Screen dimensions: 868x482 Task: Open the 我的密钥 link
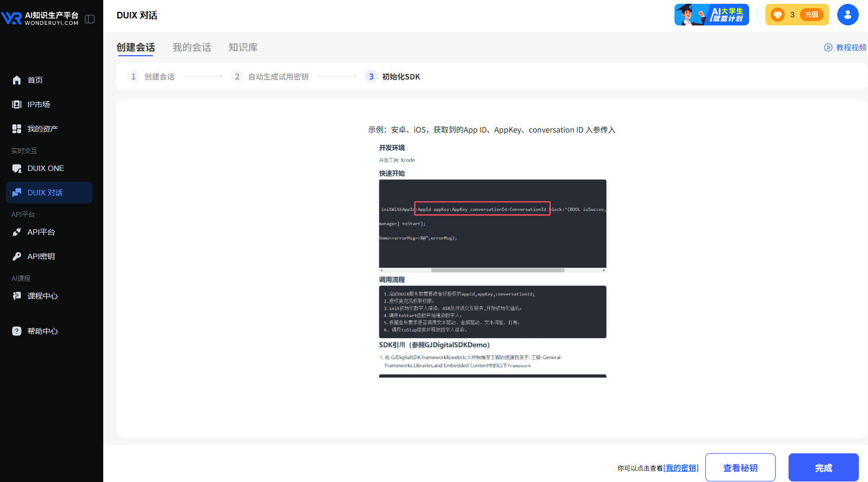pos(681,468)
